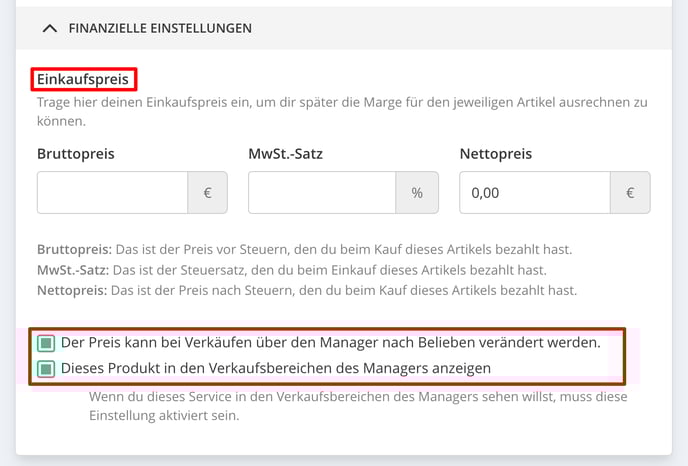
Task: Click the Bruttopreis field label
Action: (75, 154)
